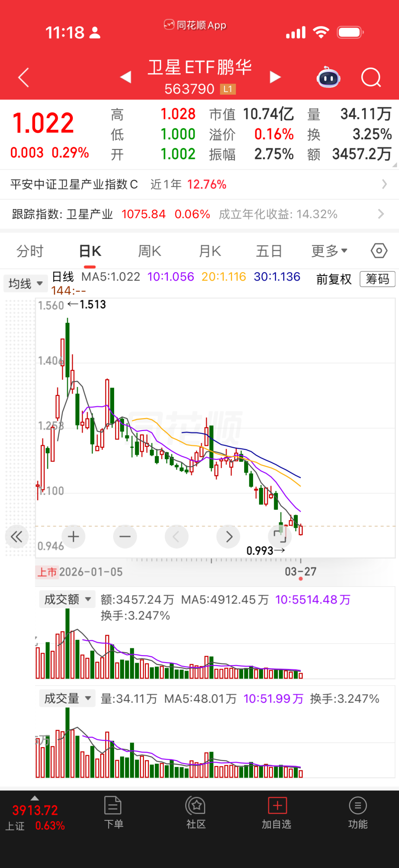Image resolution: width=399 pixels, height=868 pixels.
Task: Tap the 03-27 date marker
Action: point(300,572)
